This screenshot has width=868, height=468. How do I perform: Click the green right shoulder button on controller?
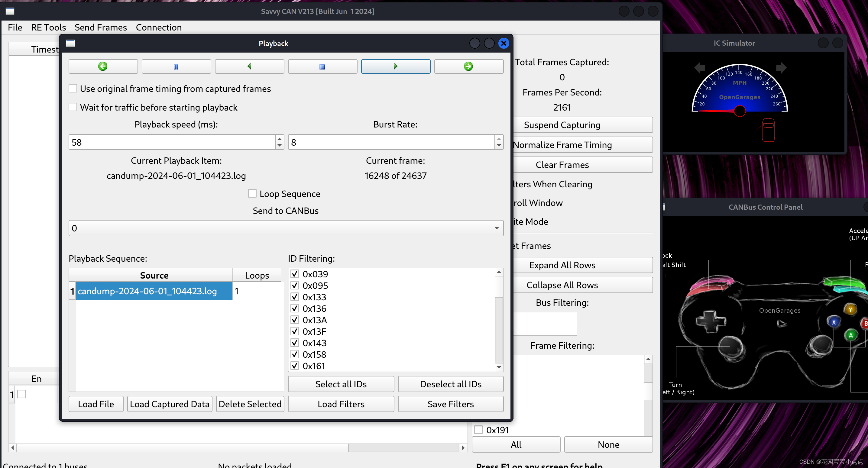pyautogui.click(x=845, y=283)
